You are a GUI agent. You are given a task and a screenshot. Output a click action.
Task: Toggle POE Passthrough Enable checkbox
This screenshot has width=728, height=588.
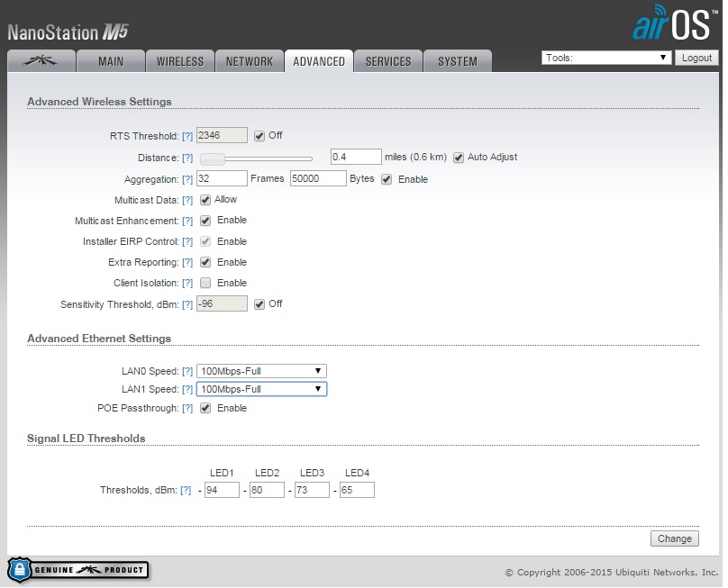(205, 409)
